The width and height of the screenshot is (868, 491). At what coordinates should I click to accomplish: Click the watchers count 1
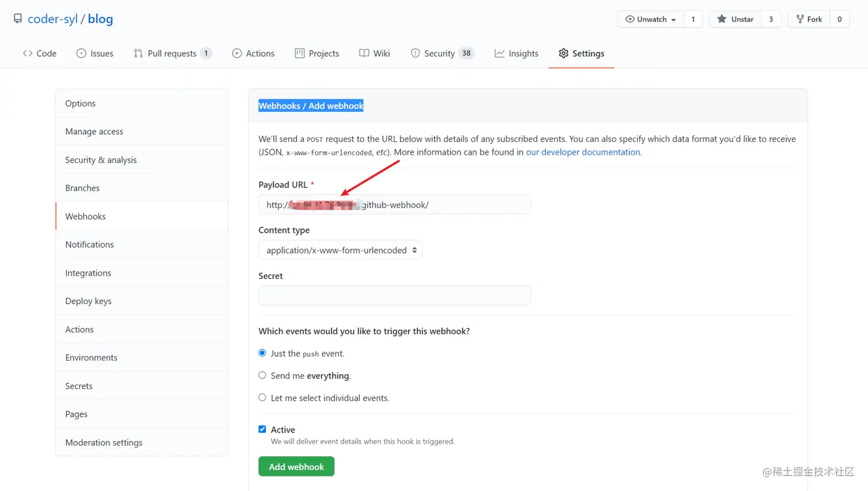tap(693, 19)
